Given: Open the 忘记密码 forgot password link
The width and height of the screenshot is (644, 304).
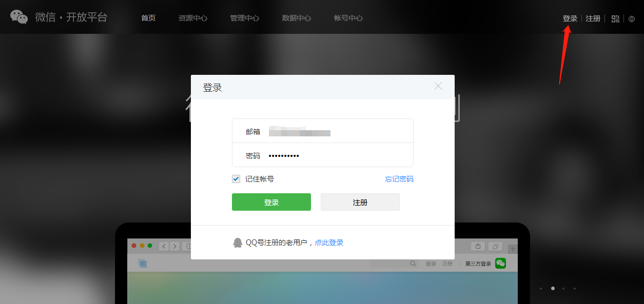Looking at the screenshot, I should 399,178.
